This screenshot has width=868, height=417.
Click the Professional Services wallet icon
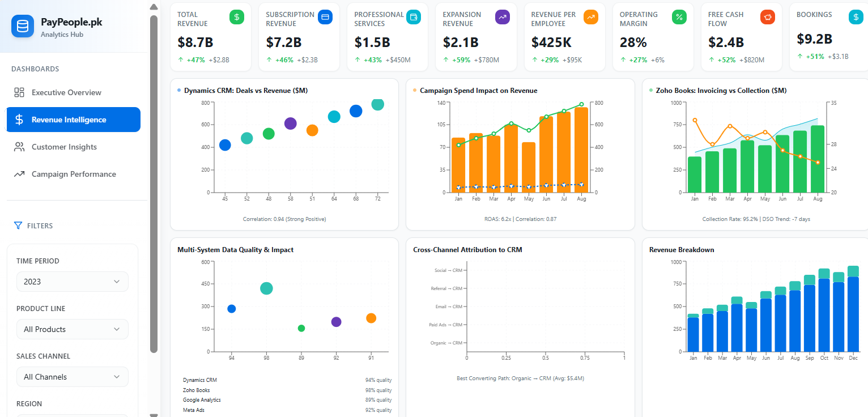414,17
